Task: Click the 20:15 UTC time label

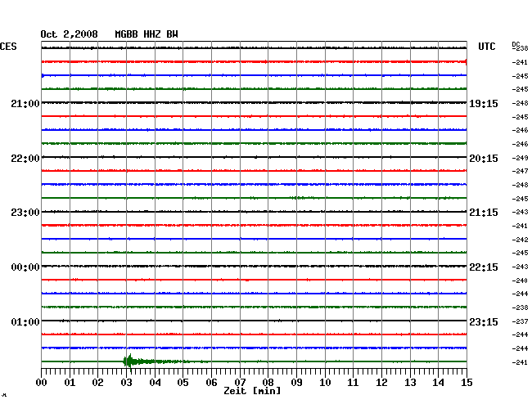Action: (x=484, y=159)
